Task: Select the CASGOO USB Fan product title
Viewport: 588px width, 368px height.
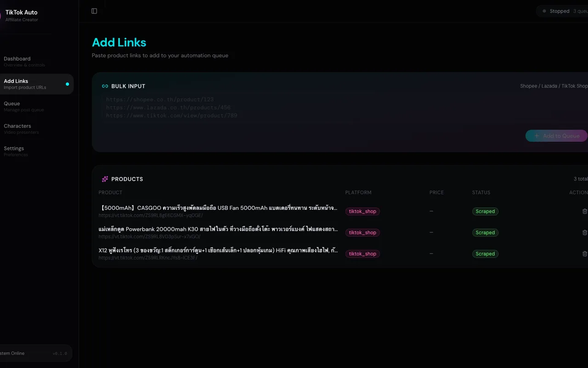Action: pos(218,208)
